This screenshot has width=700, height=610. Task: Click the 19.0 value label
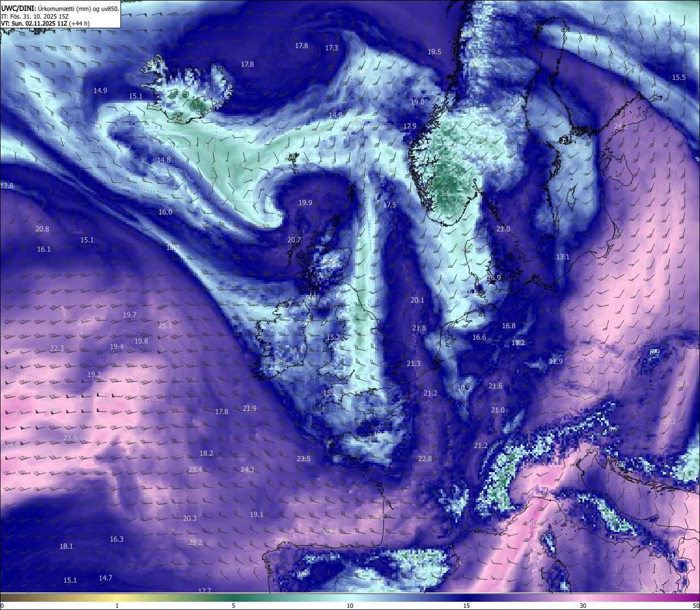point(417,102)
